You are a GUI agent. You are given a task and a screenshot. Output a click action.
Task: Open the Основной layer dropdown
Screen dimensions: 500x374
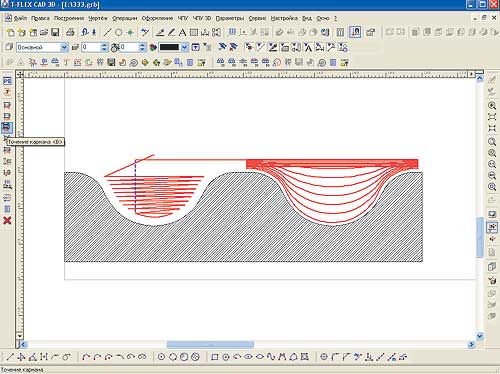click(x=64, y=47)
